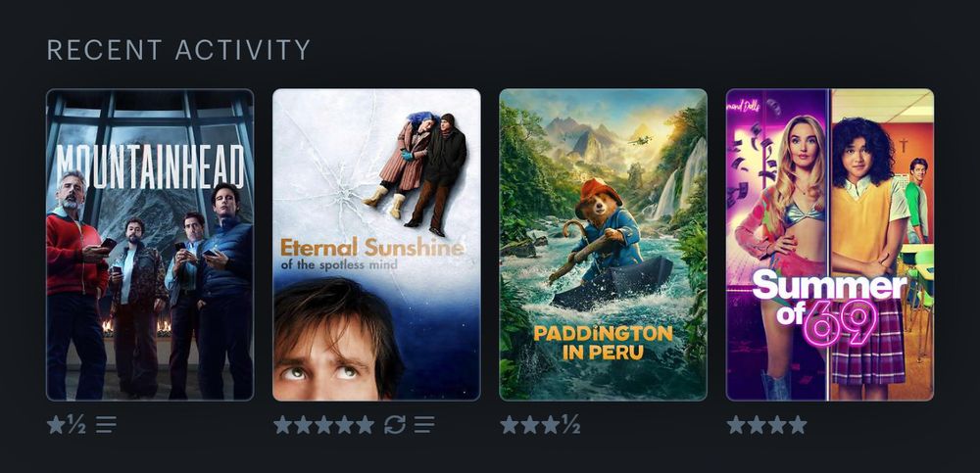Open the Summer of 69 poster

[x=830, y=244]
